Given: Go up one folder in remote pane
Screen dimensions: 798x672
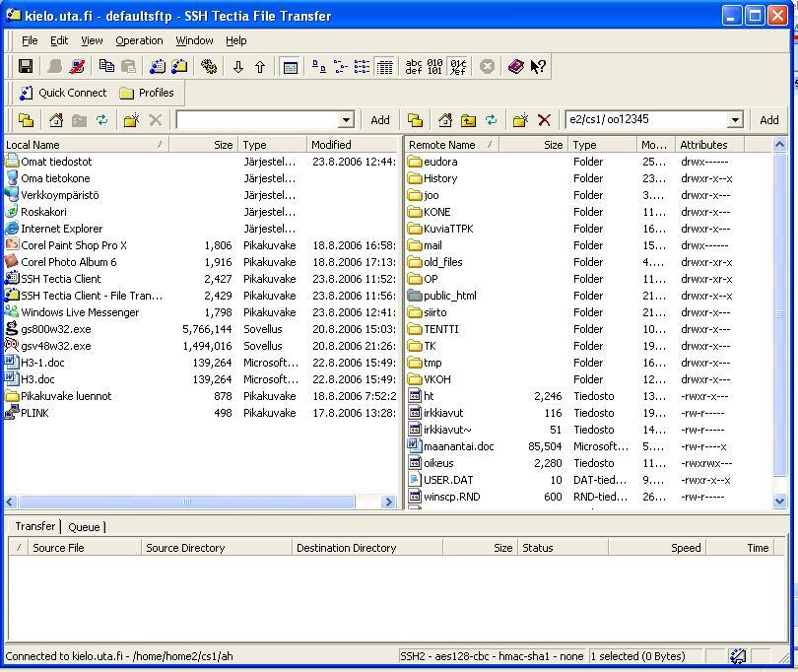Looking at the screenshot, I should pyautogui.click(x=468, y=120).
